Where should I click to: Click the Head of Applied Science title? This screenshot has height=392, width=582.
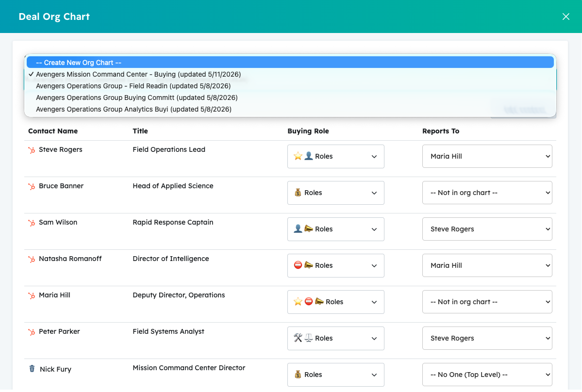tap(173, 186)
